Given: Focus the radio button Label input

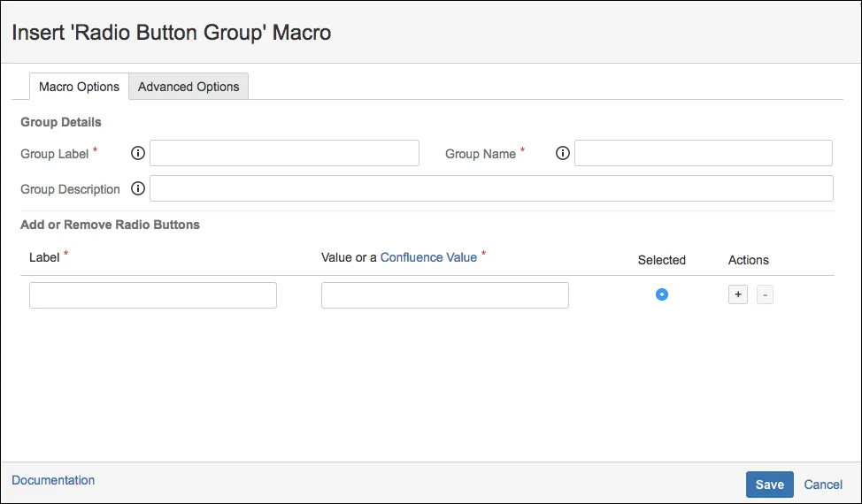Looking at the screenshot, I should pos(153,295).
